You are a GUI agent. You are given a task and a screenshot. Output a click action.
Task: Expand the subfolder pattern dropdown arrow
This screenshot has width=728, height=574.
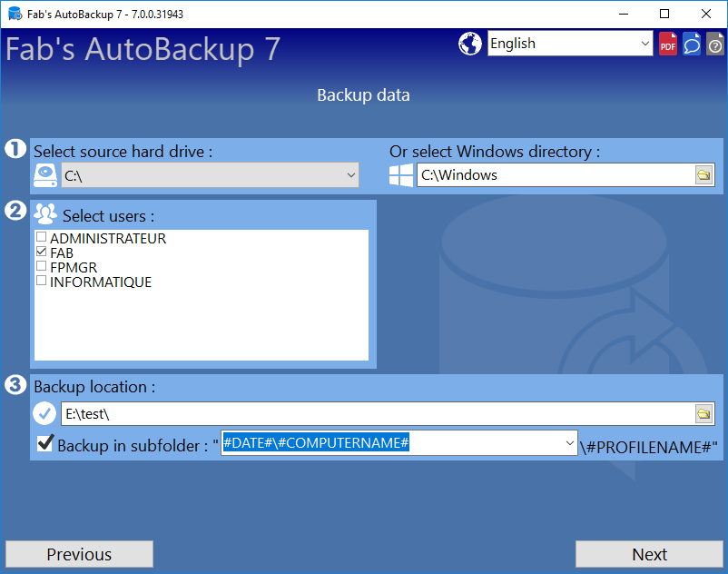coord(570,442)
